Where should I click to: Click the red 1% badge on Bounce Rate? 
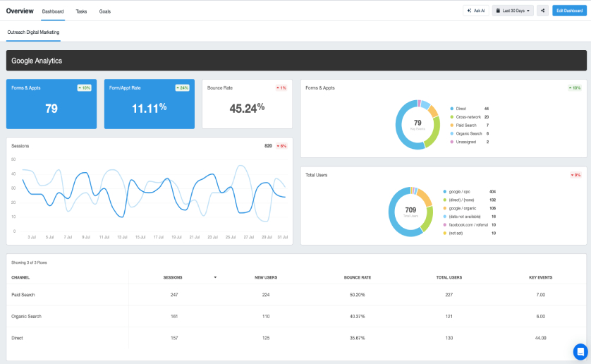tap(281, 88)
